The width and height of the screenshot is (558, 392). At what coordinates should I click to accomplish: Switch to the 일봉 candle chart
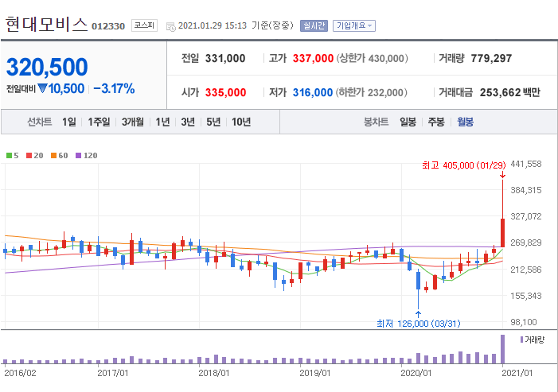click(x=408, y=122)
